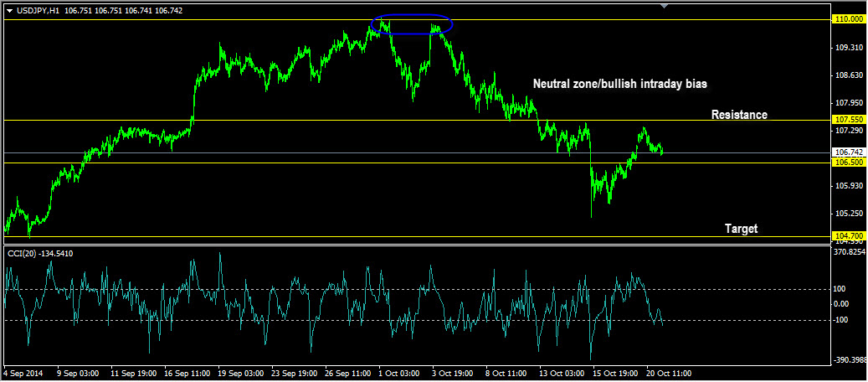Screen dimensions: 868x382
Task: Click the '15 Oct 19:00' time axis label
Action: 616,374
